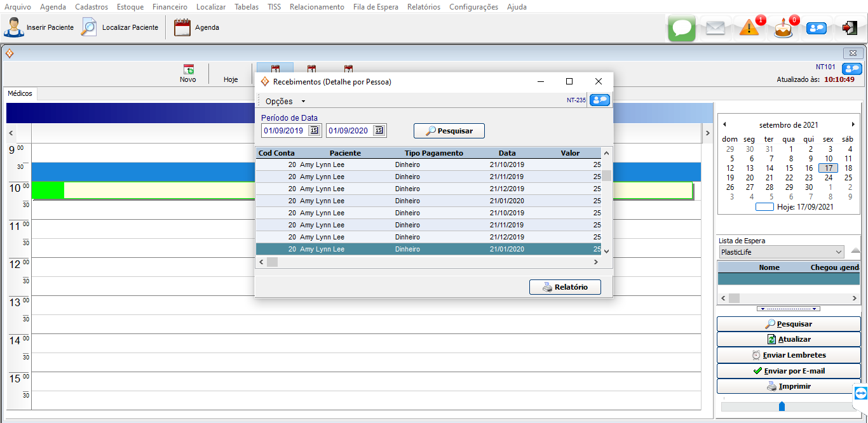Image resolution: width=868 pixels, height=423 pixels.
Task: Open the envelope mail icon
Action: (715, 28)
